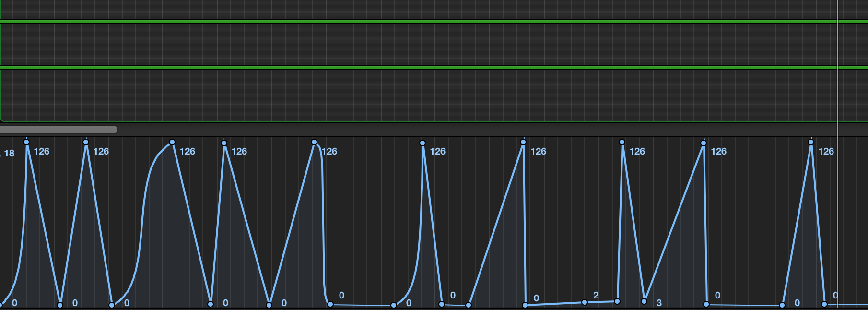Select the upper green track region
This screenshot has height=310, width=868.
click(x=432, y=44)
